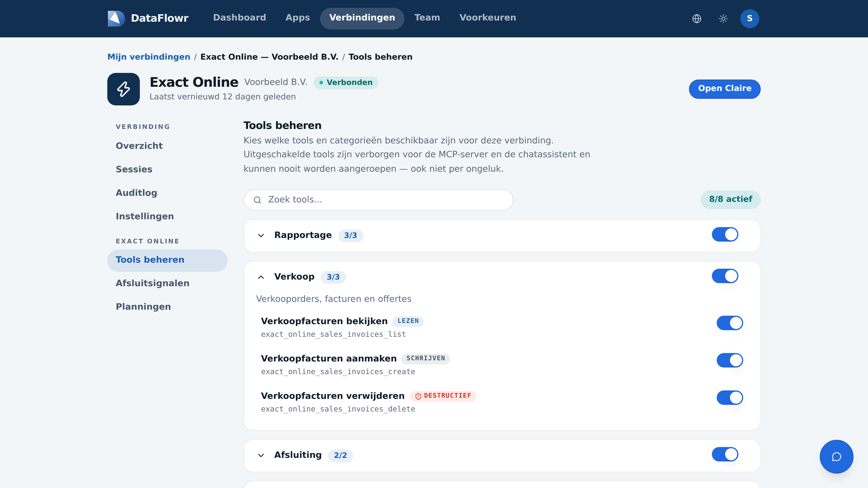
Task: Expand the Rapportage category chevron
Action: point(261,235)
